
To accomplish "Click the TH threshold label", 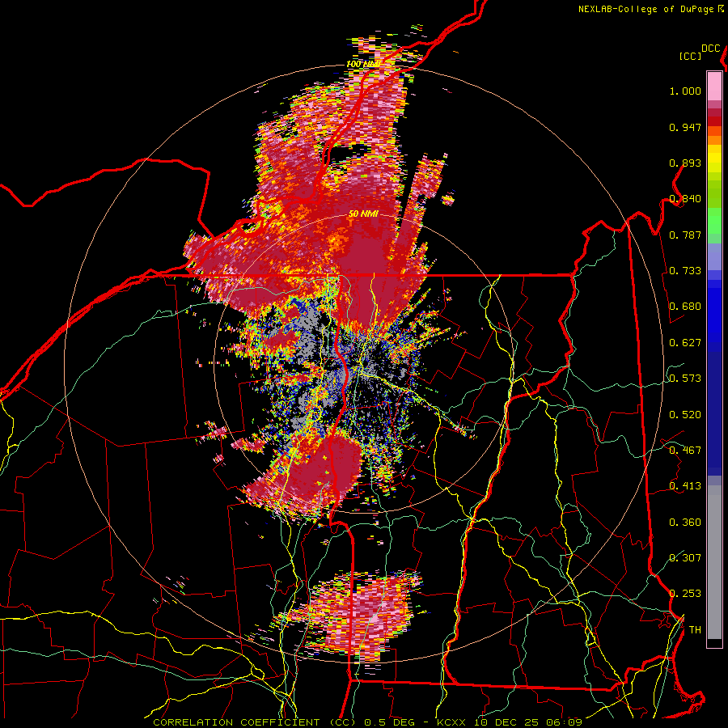I will click(695, 630).
